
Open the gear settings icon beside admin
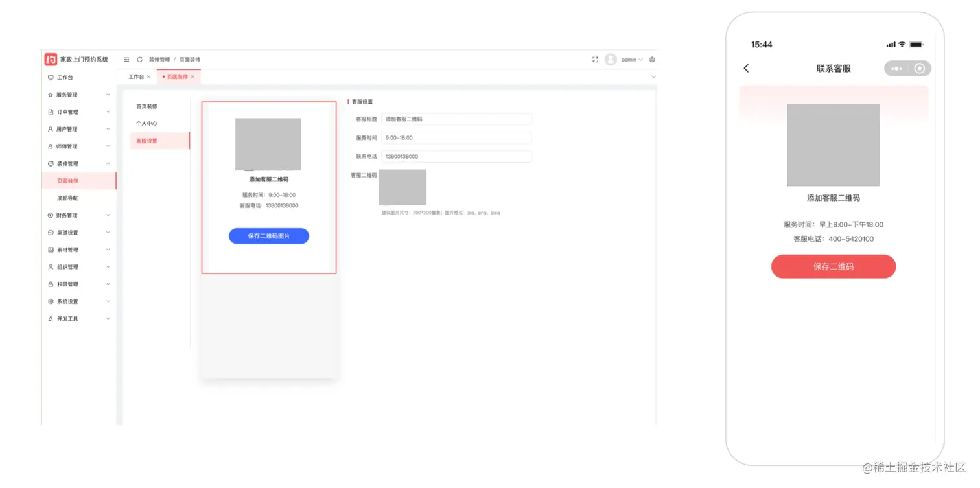(652, 59)
